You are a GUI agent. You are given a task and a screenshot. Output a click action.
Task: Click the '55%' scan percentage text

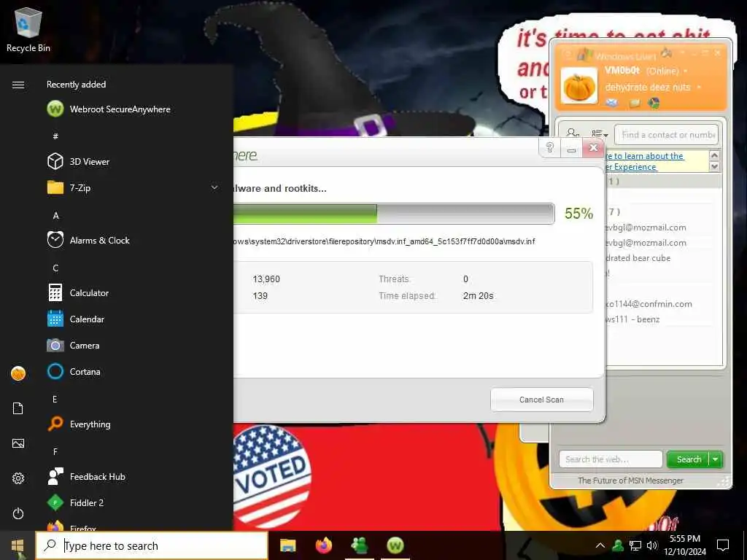click(x=578, y=214)
